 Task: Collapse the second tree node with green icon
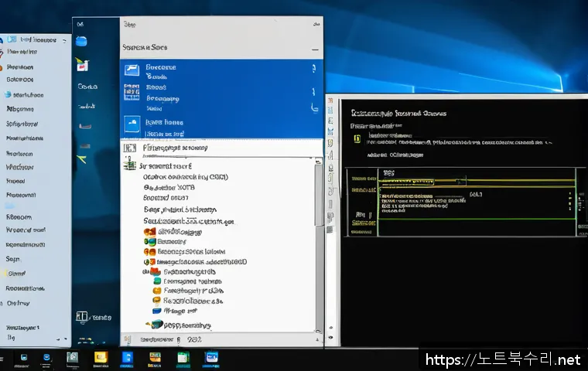tap(131, 165)
